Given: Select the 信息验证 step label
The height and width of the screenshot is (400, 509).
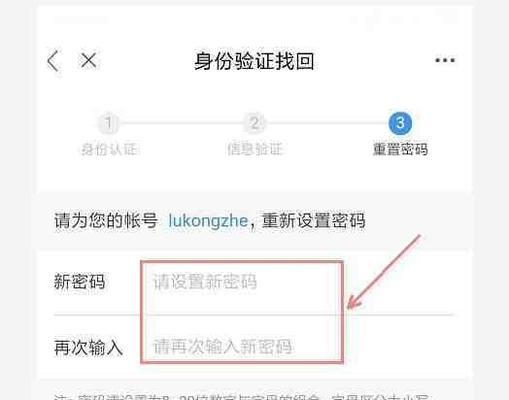Looking at the screenshot, I should pyautogui.click(x=255, y=149).
